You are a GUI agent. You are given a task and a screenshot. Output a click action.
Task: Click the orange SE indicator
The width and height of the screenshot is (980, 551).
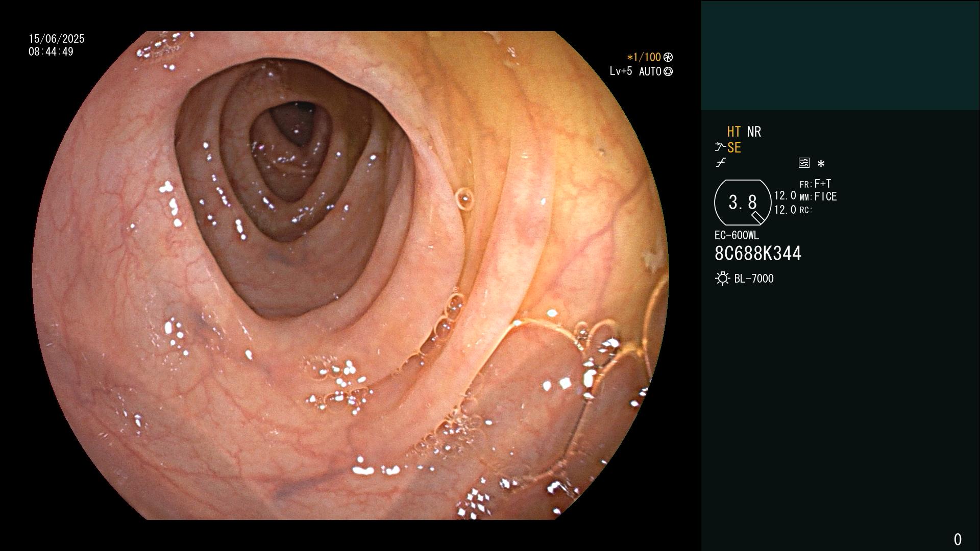coord(734,147)
